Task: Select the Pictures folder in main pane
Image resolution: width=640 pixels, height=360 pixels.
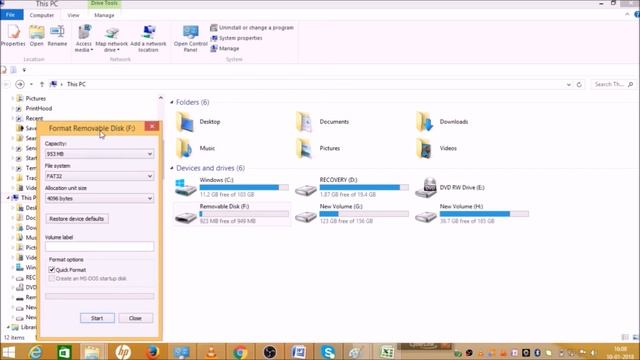Action: point(305,148)
